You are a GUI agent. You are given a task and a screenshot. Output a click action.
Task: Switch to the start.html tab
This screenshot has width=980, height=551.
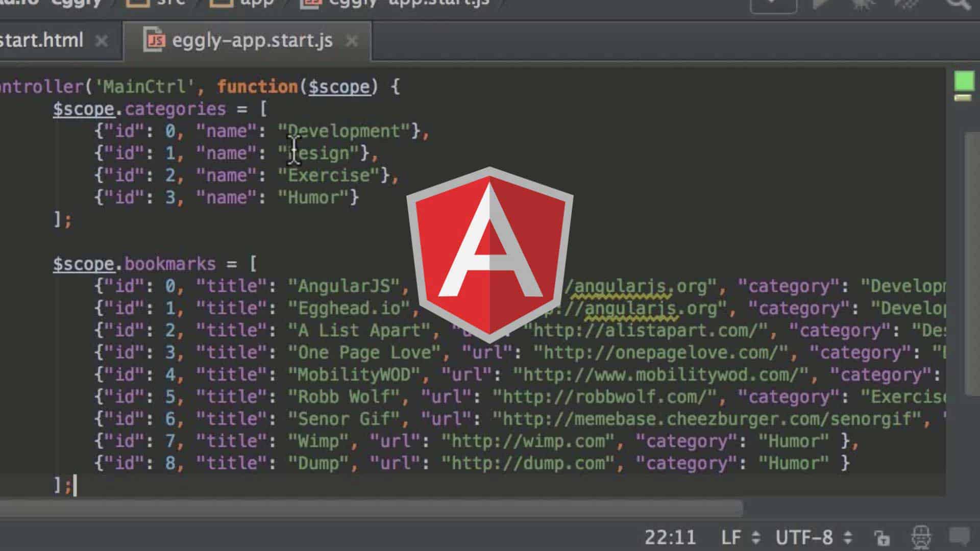(41, 40)
